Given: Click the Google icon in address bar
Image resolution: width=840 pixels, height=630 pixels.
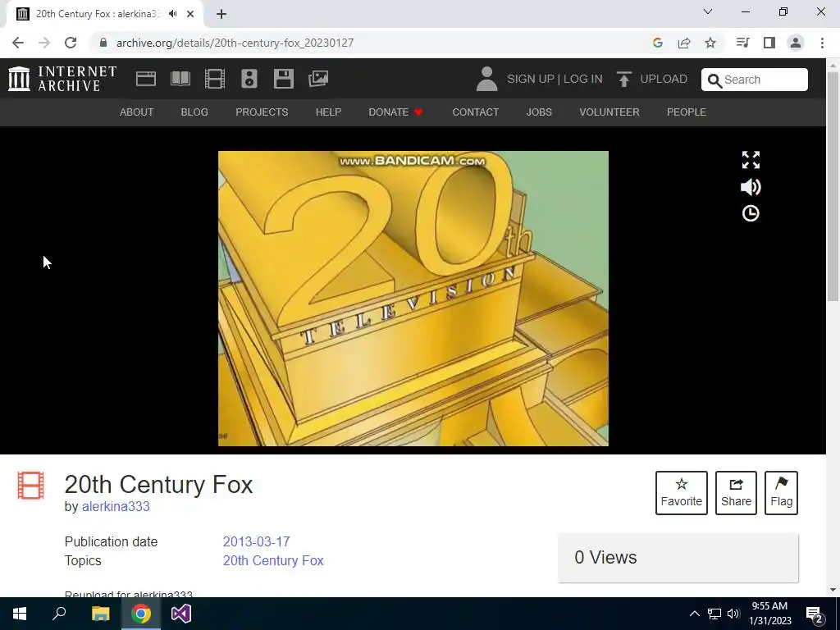Looking at the screenshot, I should (658, 43).
